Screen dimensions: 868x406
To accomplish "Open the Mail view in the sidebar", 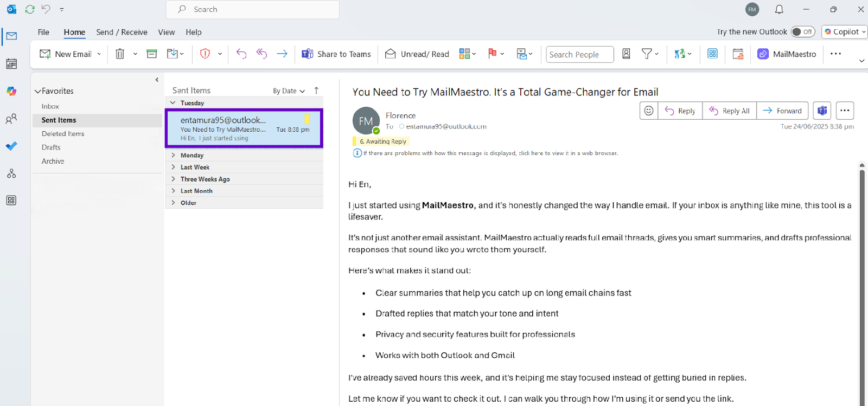I will click(x=11, y=36).
